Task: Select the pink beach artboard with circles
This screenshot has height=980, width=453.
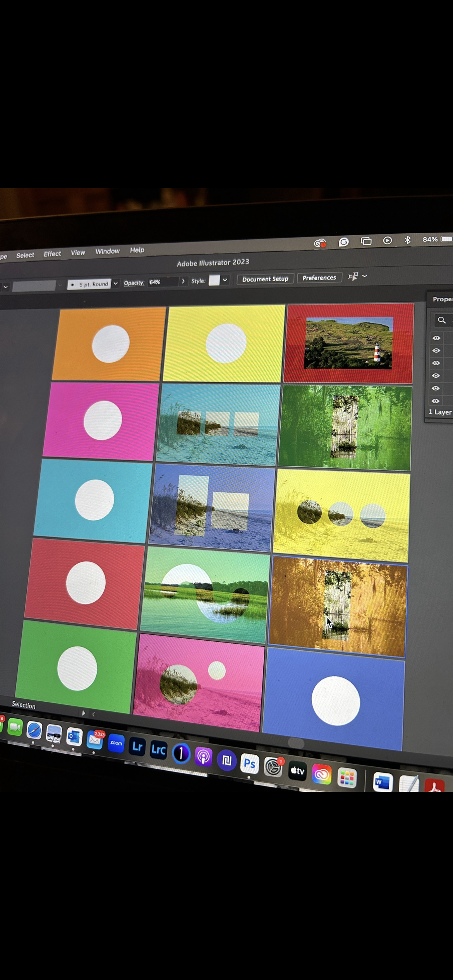Action: click(x=199, y=682)
